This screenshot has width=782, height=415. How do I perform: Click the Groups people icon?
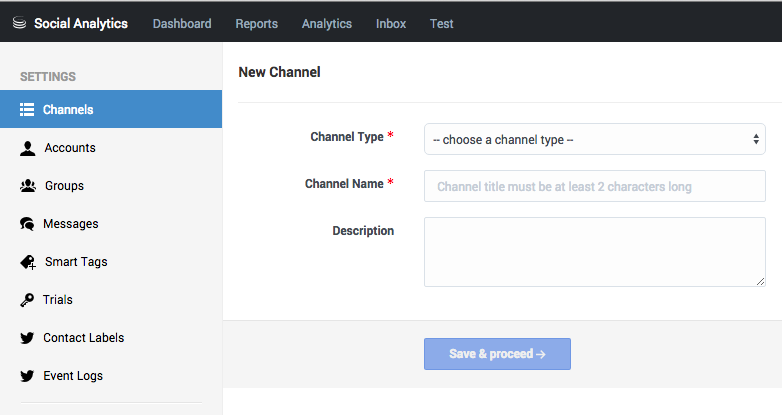point(28,186)
